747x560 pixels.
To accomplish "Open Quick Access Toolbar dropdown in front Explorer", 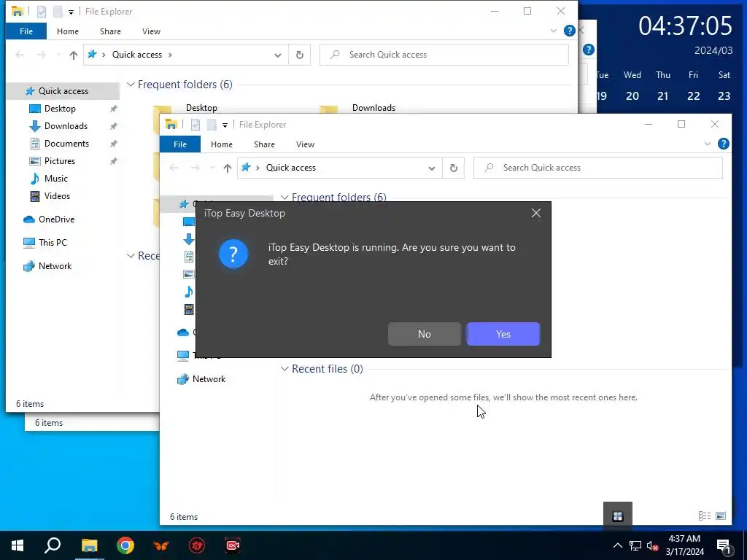I will tap(225, 125).
